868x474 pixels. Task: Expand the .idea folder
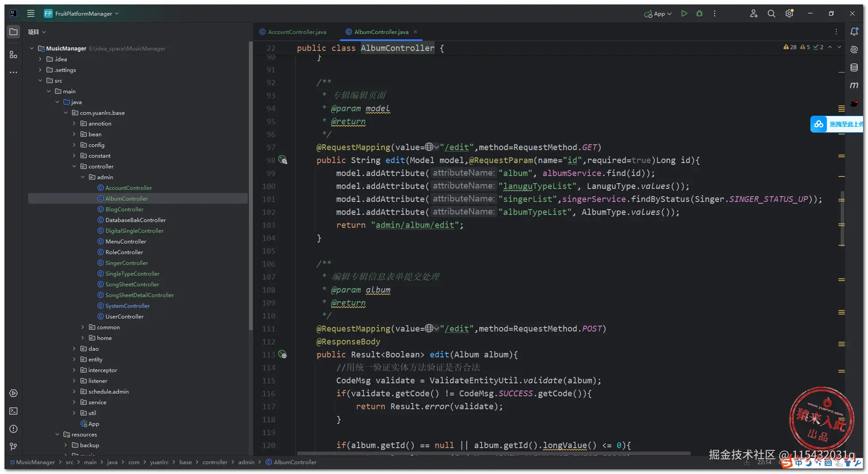pos(40,59)
